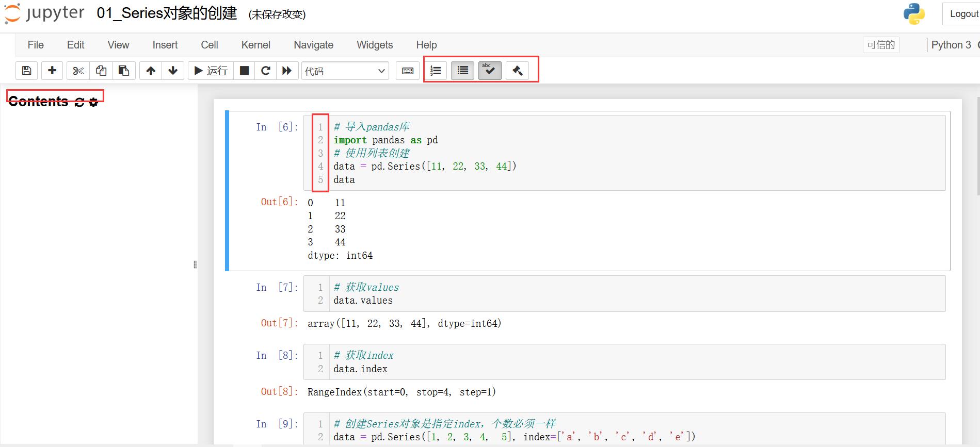Click the Python 3 kernel name
The image size is (980, 447).
951,45
